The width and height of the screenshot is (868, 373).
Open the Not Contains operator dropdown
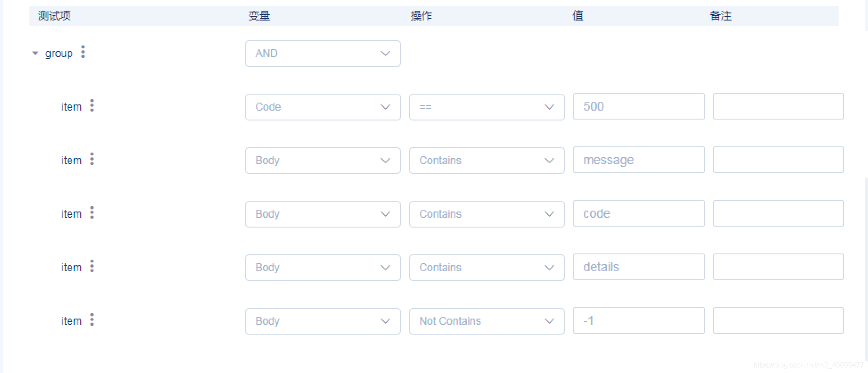[x=487, y=321]
